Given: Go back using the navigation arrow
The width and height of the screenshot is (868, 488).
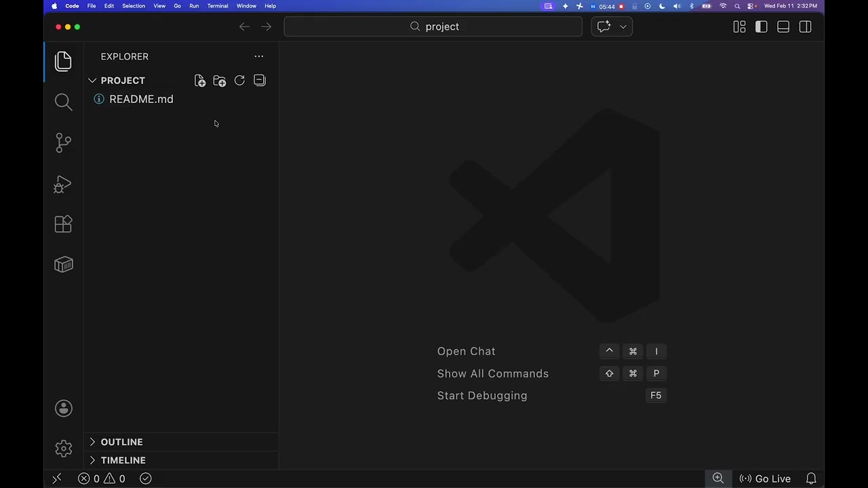Looking at the screenshot, I should (x=244, y=26).
